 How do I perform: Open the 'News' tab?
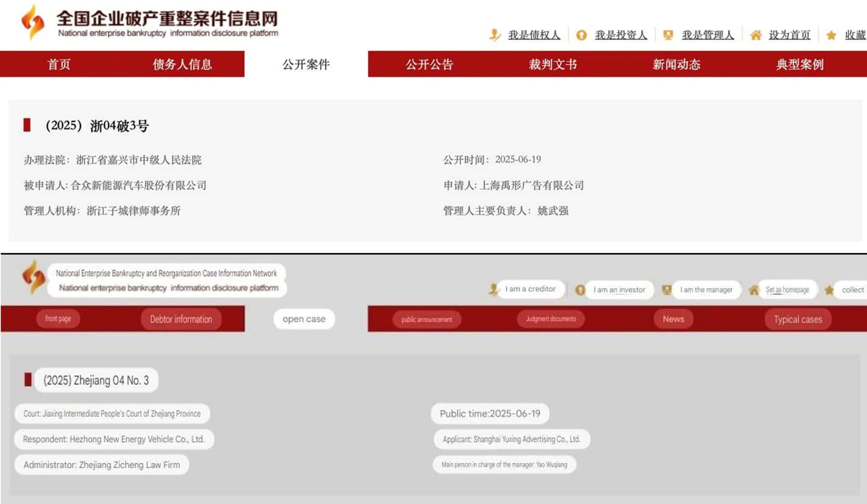(x=673, y=319)
